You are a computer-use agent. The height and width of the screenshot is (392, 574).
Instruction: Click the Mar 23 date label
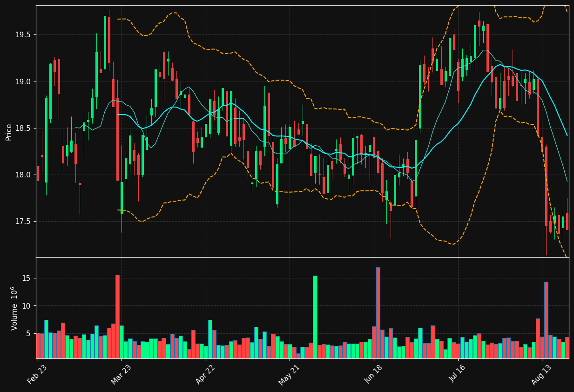[x=121, y=374]
